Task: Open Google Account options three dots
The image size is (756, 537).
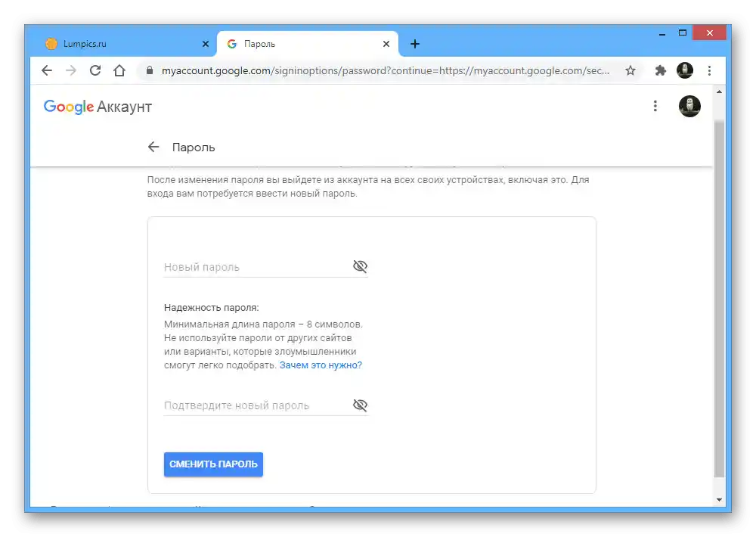Action: tap(655, 106)
